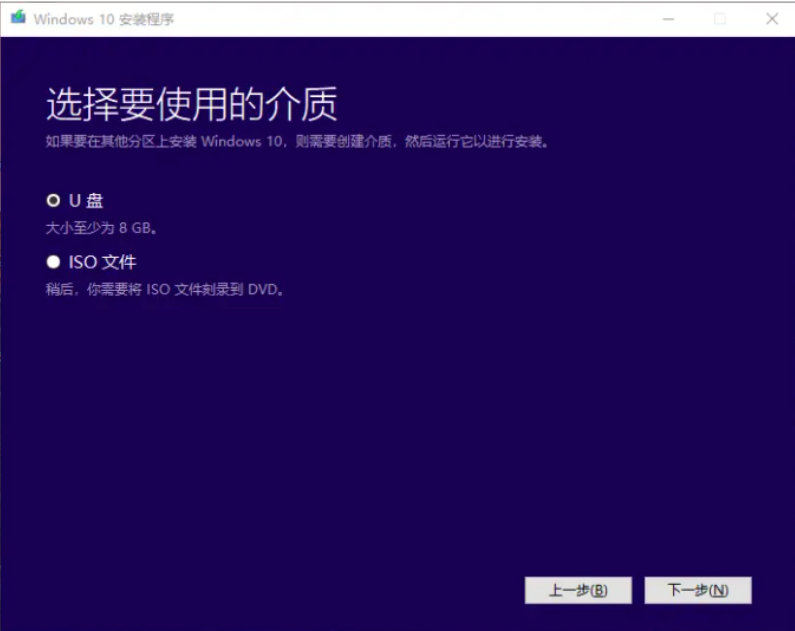Click the heading "选择要使用的介质"
795x631 pixels.
tap(192, 104)
